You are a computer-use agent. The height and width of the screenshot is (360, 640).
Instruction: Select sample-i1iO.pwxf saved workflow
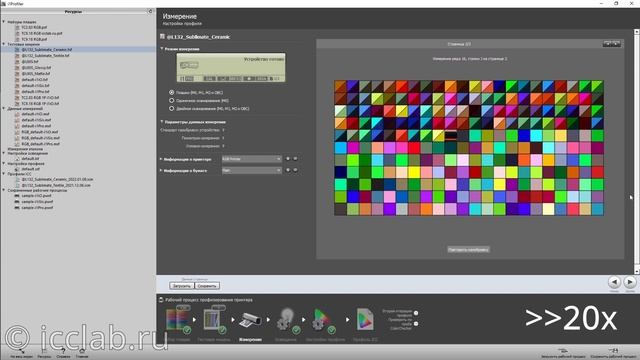37,196
